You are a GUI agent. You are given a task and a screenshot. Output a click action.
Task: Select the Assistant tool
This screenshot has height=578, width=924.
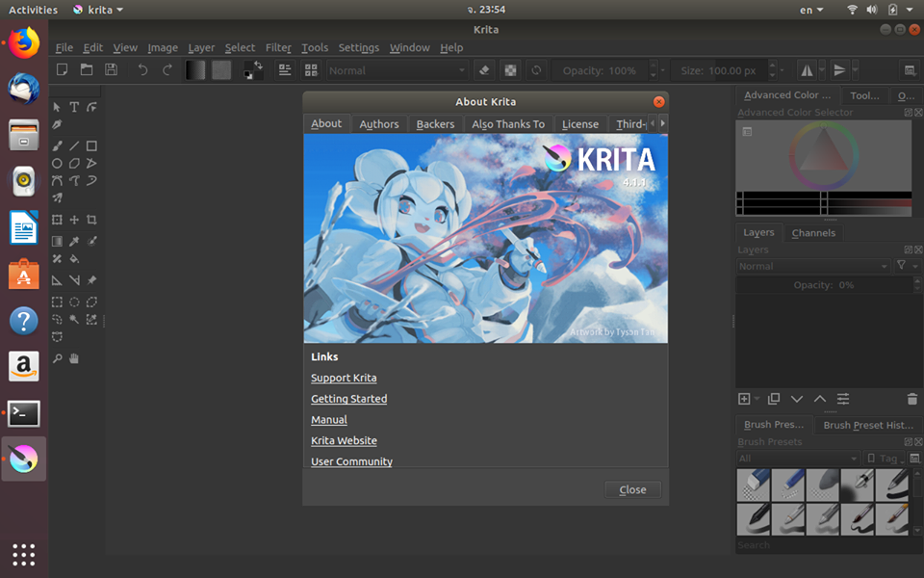click(57, 280)
